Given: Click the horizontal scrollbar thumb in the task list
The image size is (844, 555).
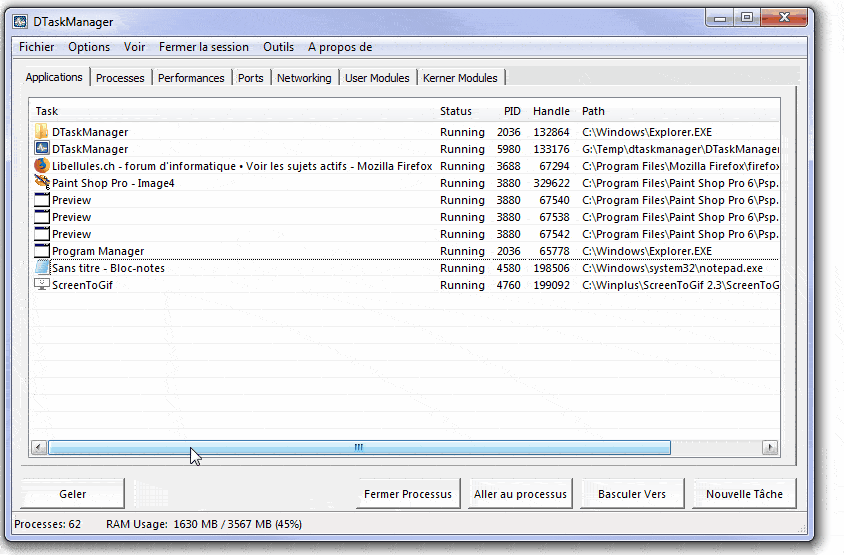Looking at the screenshot, I should [359, 447].
